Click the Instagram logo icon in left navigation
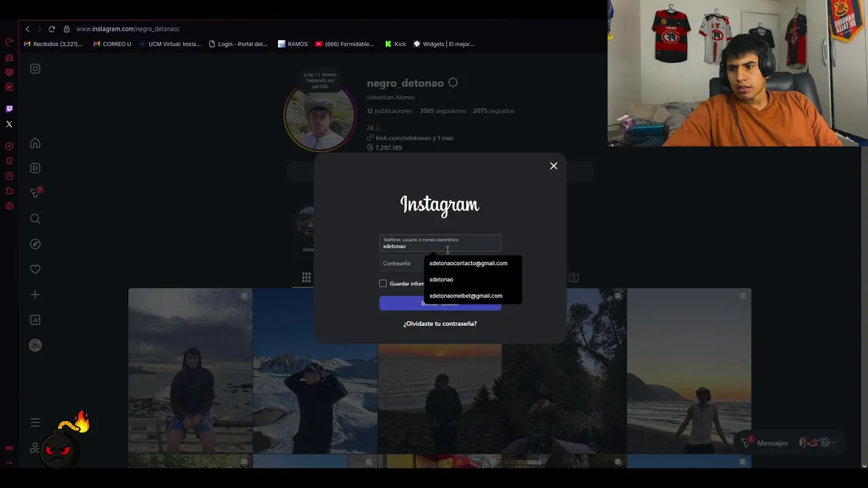Viewport: 868px width, 488px height. tap(35, 68)
